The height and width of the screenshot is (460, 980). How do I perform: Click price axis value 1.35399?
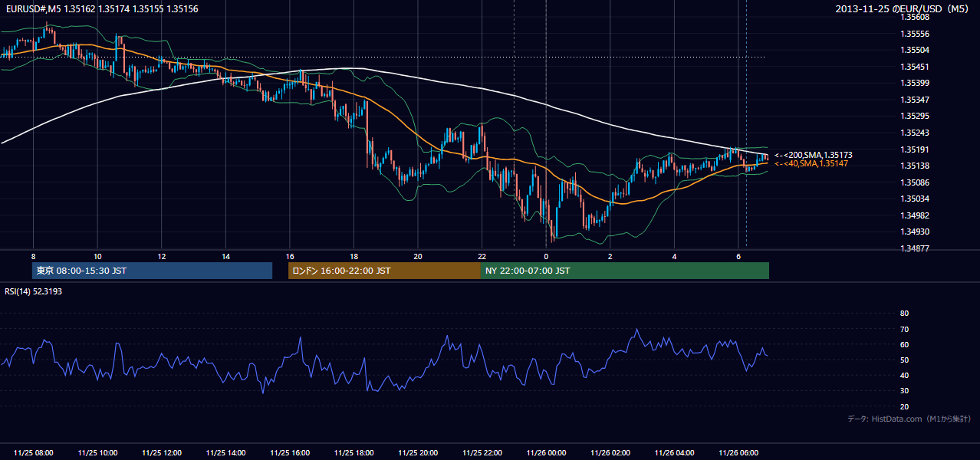[914, 83]
